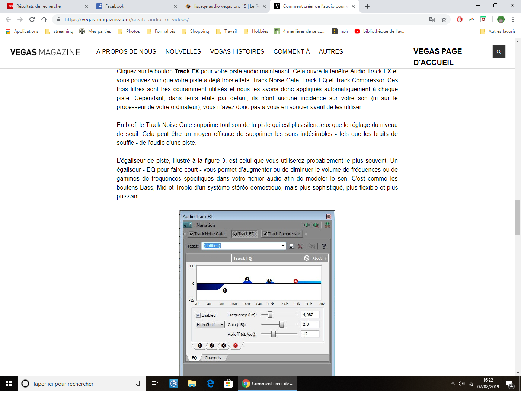The height and width of the screenshot is (420, 521).
Task: Open the VEGAS HISTOIRES menu item
Action: [x=237, y=52]
